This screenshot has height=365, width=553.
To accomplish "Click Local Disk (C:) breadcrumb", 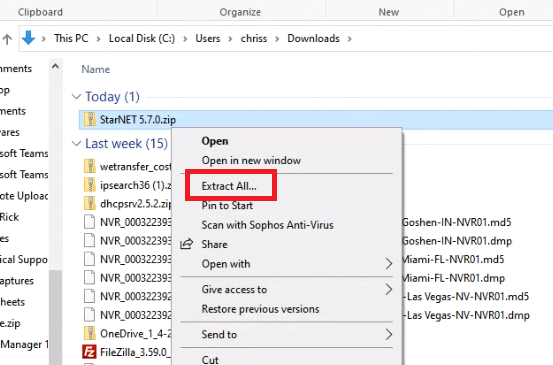I will pyautogui.click(x=142, y=38).
